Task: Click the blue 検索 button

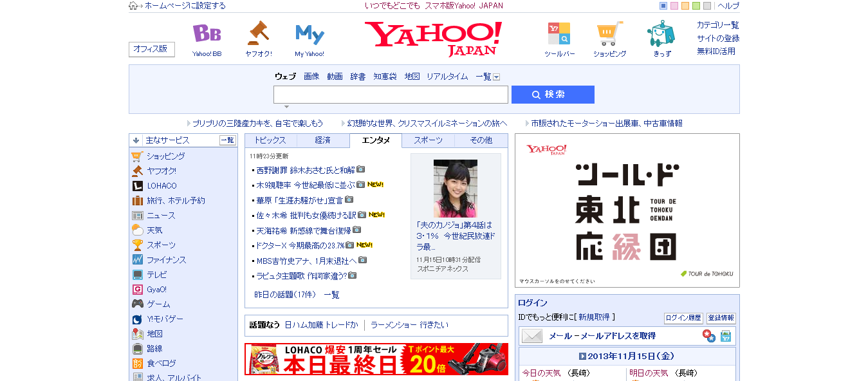Action: pyautogui.click(x=553, y=95)
